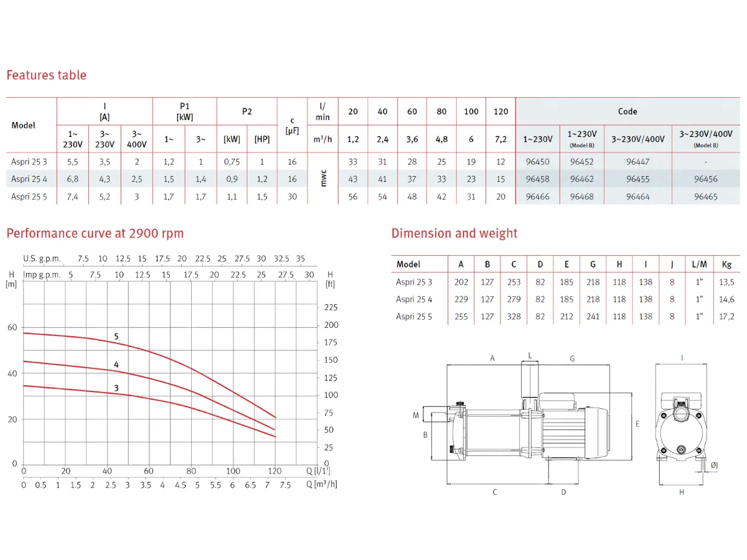
Task: Click the "Features table" heading
Action: click(46, 75)
